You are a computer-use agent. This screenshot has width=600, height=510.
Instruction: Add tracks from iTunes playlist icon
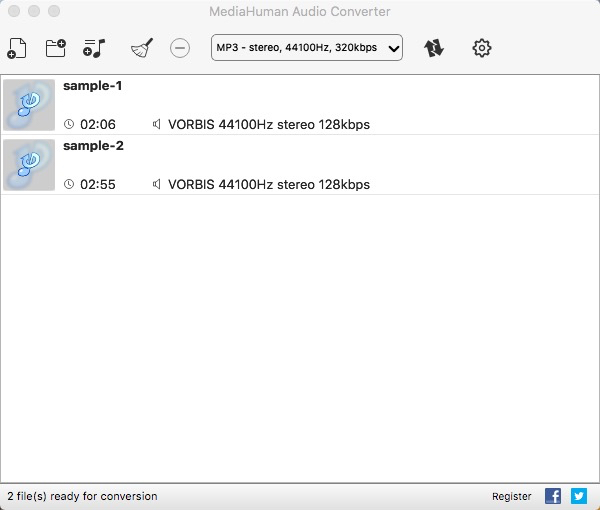[94, 48]
